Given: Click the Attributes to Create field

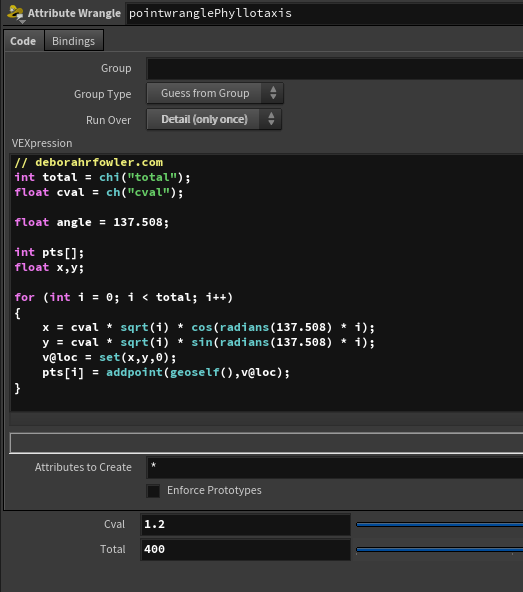Looking at the screenshot, I should click(335, 467).
